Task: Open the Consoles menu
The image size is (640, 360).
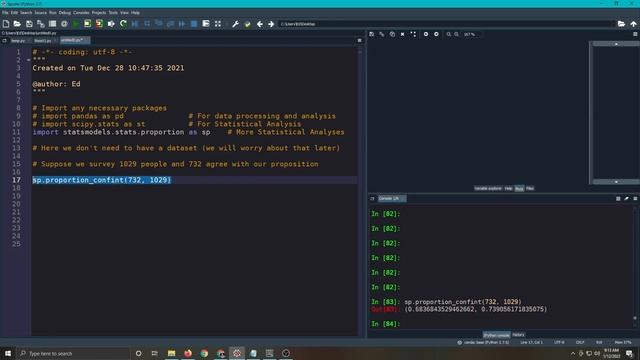Action: click(x=81, y=13)
